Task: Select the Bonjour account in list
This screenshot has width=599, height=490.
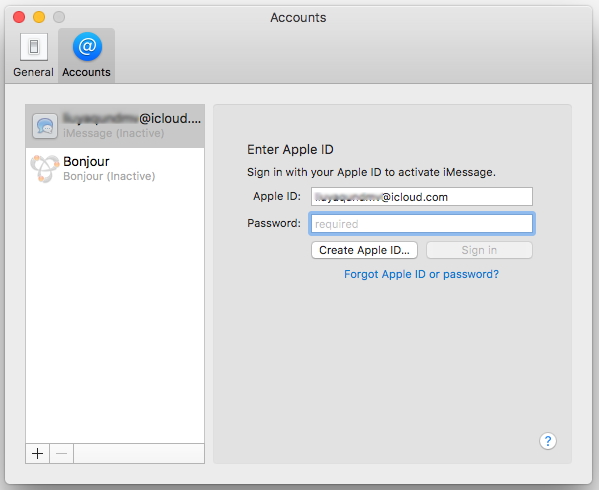Action: (x=115, y=168)
